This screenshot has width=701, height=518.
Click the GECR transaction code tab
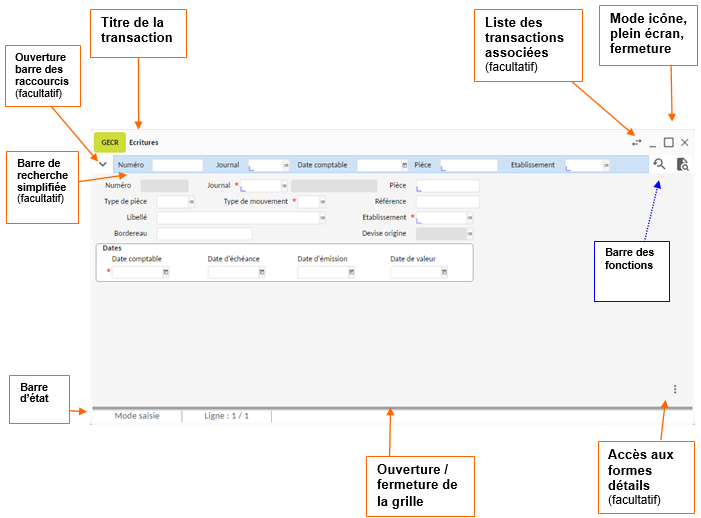[109, 143]
